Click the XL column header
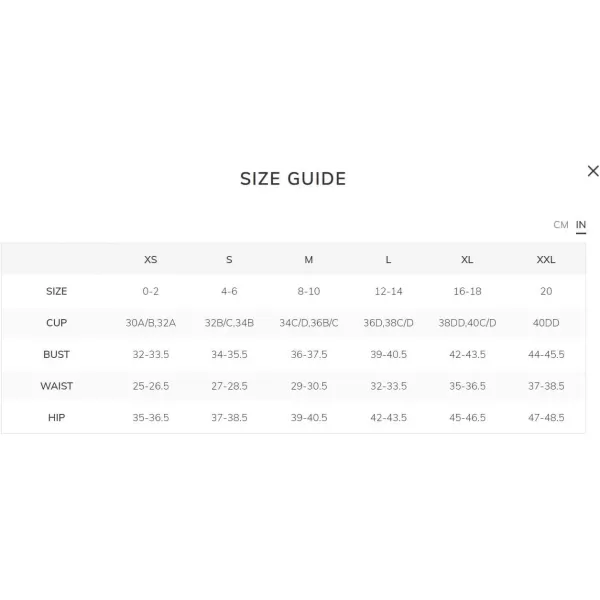Image resolution: width=600 pixels, height=600 pixels. (467, 260)
